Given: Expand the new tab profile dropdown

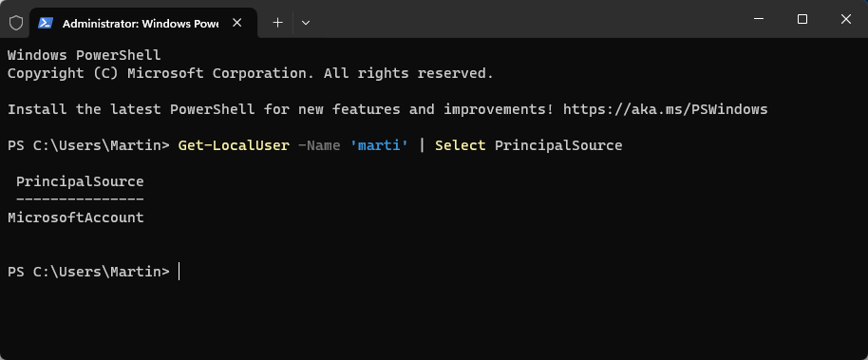Looking at the screenshot, I should point(306,23).
